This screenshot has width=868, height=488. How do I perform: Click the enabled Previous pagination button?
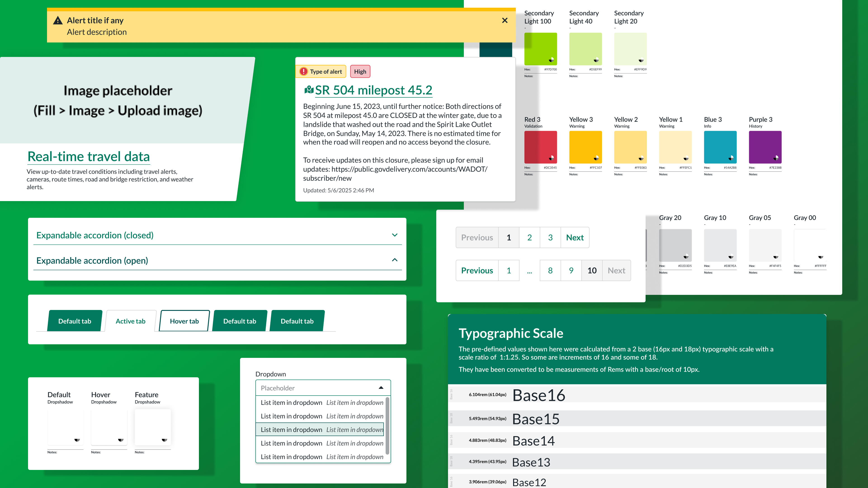[x=477, y=270]
